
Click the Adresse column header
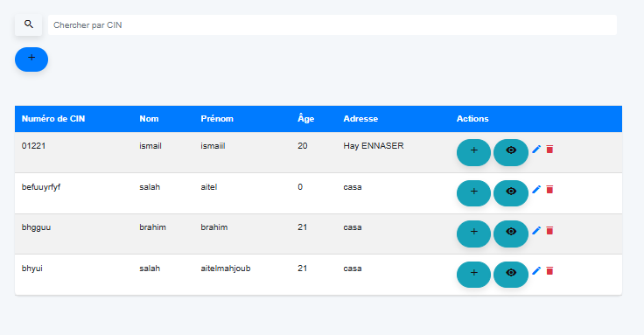coord(360,119)
